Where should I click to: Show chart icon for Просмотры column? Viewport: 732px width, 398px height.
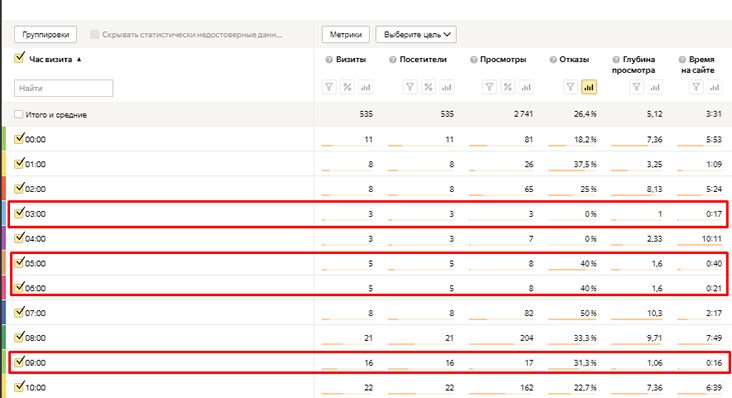click(x=526, y=87)
